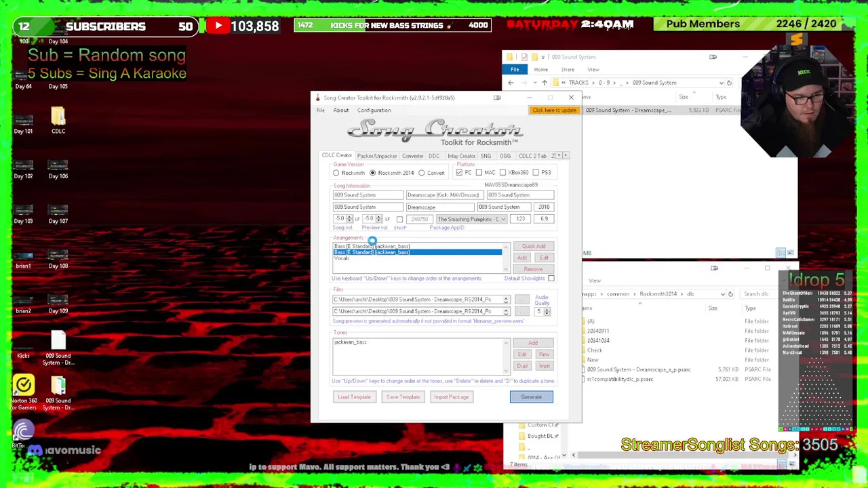868x488 pixels.
Task: Click the Rocksmith2014 breadcrumb in dlc Explorer
Action: (x=658, y=294)
